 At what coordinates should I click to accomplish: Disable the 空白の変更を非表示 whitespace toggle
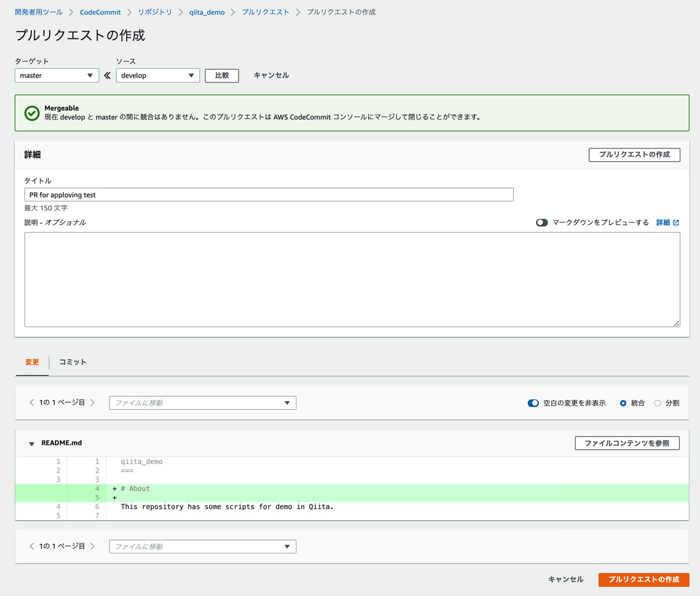point(533,403)
